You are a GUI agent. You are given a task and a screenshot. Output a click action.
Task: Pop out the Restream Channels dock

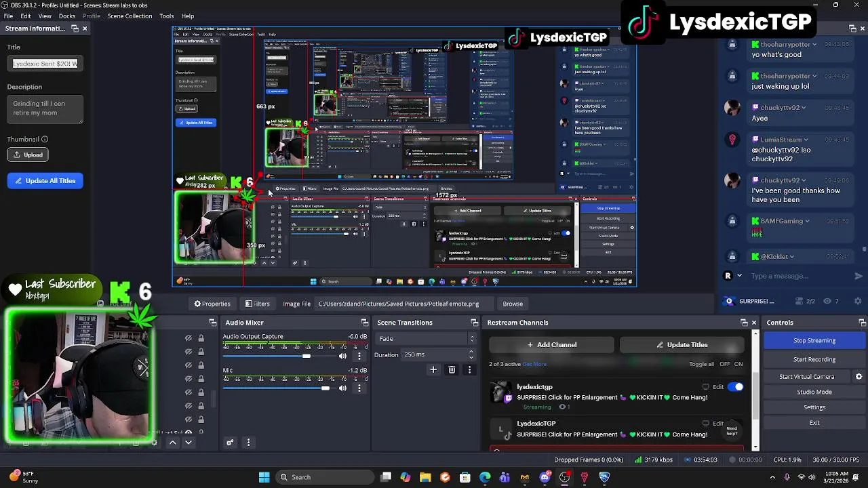click(x=744, y=323)
